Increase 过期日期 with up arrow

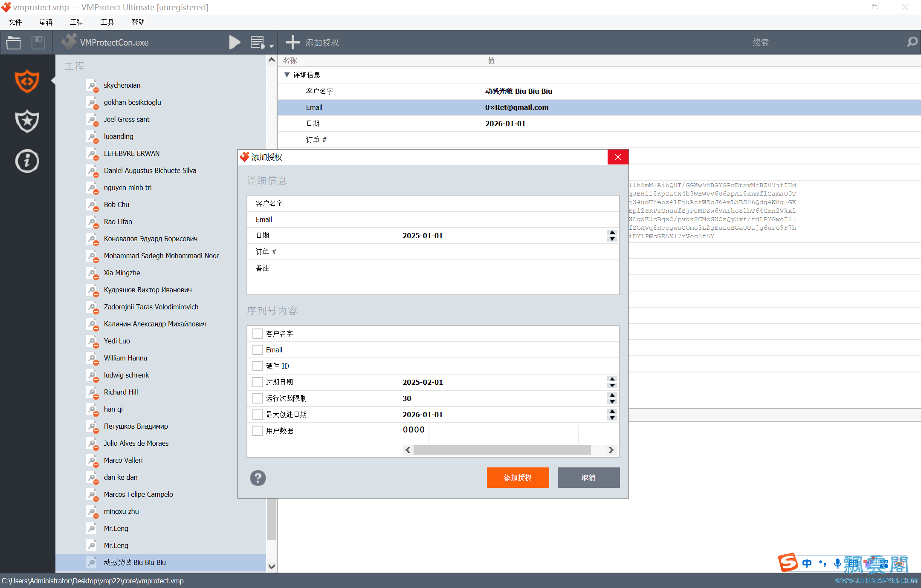[x=612, y=379]
